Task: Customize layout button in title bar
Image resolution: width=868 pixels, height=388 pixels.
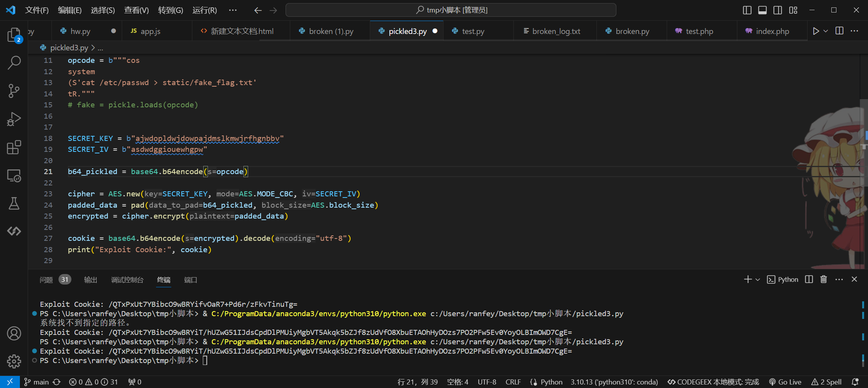Action: pyautogui.click(x=793, y=10)
